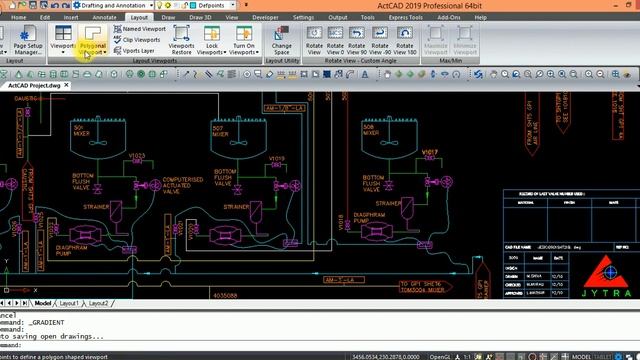This screenshot has height=360, width=640.
Task: Toggle the 1:1 annotation scale status item
Action: [468, 357]
